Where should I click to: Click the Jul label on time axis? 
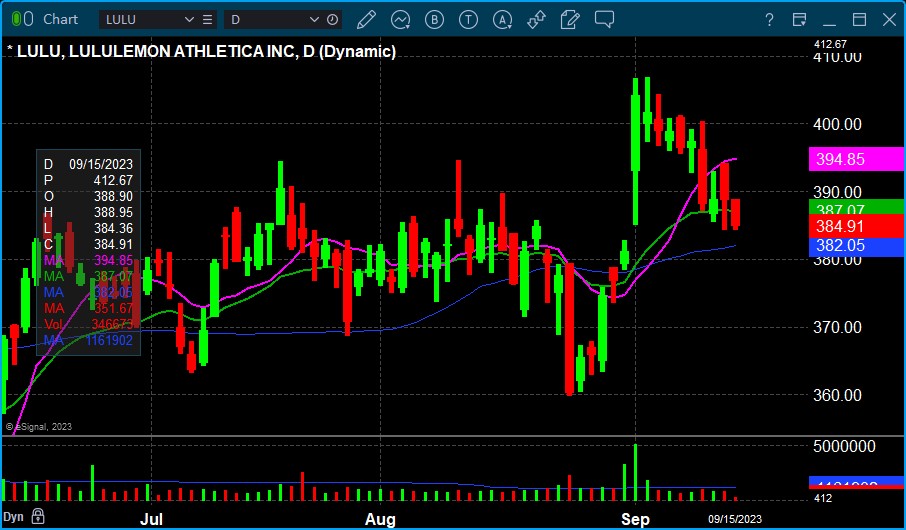(151, 518)
